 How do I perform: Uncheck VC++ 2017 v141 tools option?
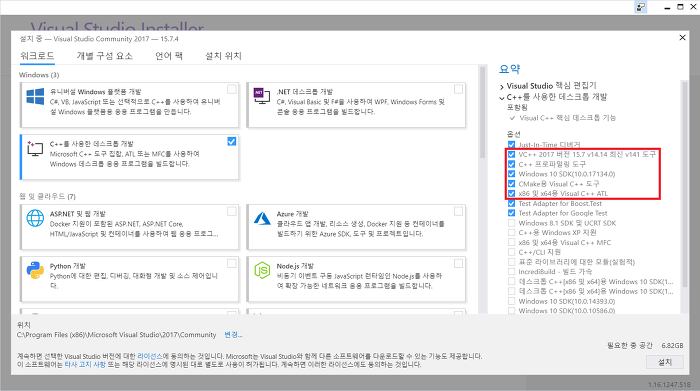[x=512, y=154]
